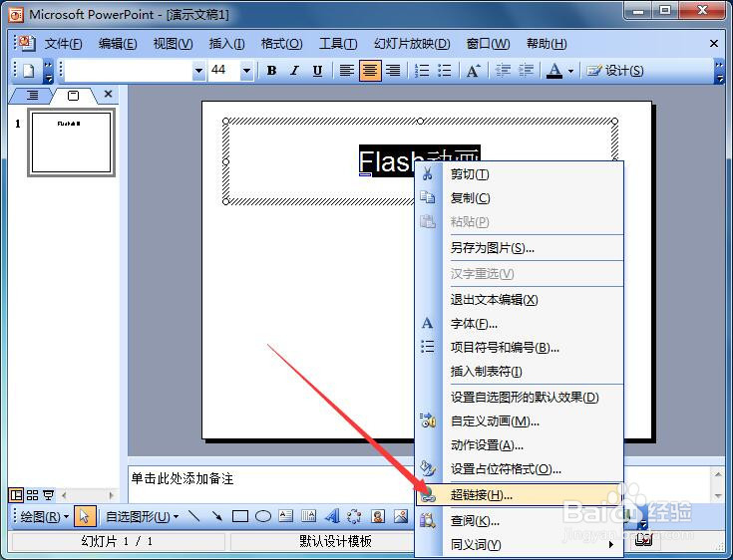The height and width of the screenshot is (560, 733).
Task: Click the font size field showing 44
Action: coord(224,71)
